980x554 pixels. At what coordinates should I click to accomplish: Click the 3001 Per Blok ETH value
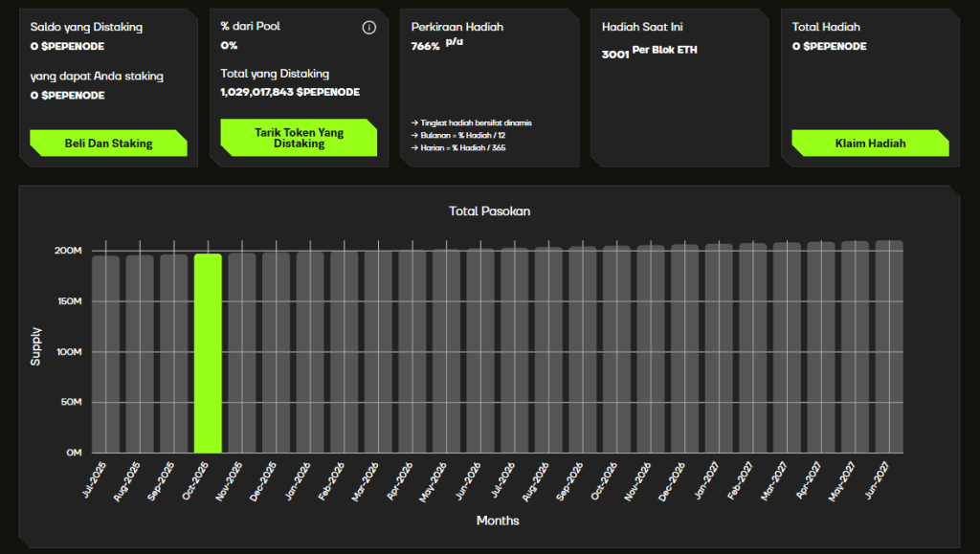point(650,52)
